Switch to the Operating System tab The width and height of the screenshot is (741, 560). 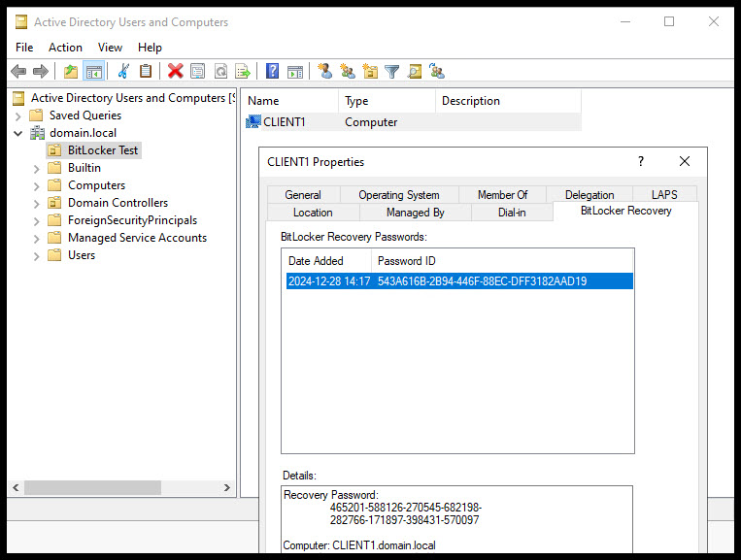coord(399,194)
